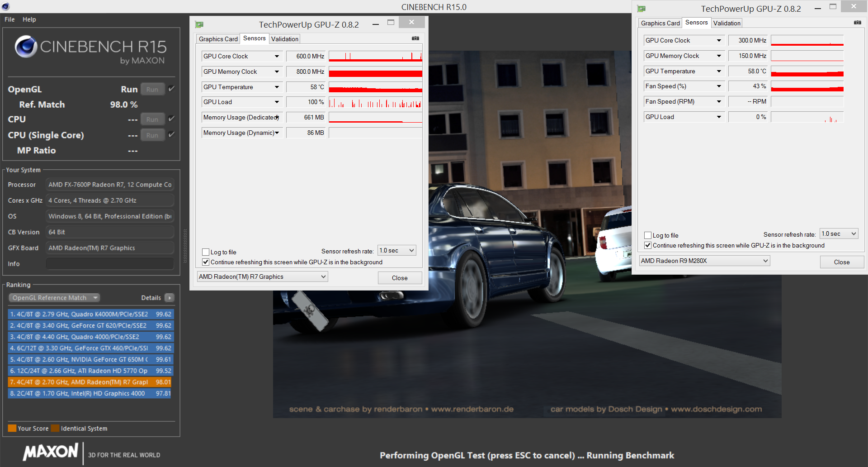Click the Details label in Ranking panel

pyautogui.click(x=151, y=298)
